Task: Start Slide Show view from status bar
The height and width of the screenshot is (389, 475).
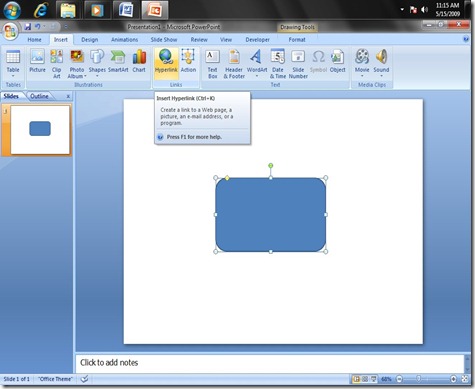Action: pyautogui.click(x=374, y=379)
